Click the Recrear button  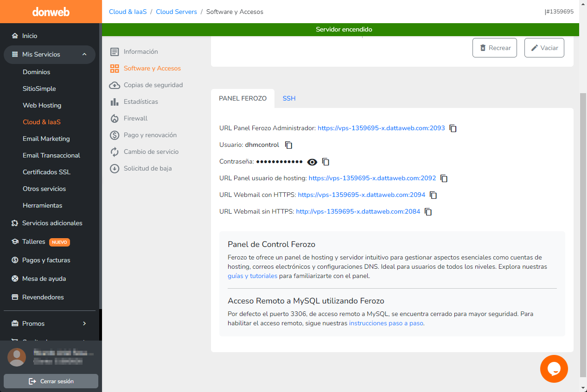[x=495, y=48]
